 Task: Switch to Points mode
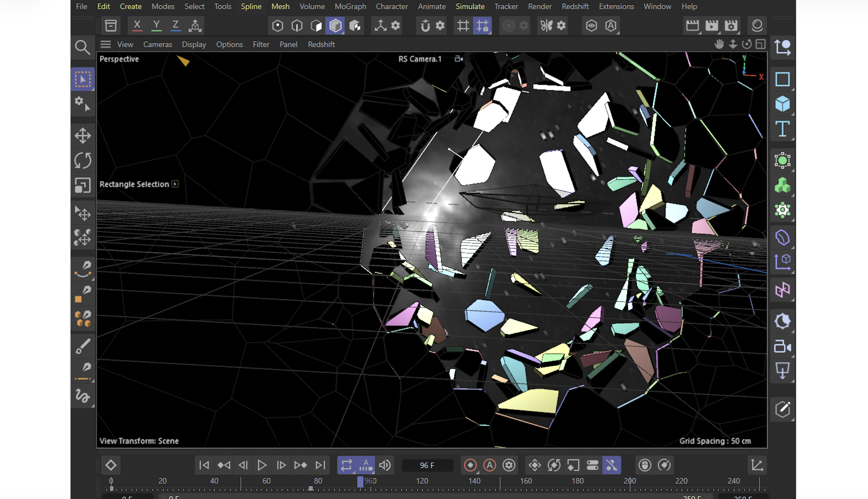click(278, 25)
